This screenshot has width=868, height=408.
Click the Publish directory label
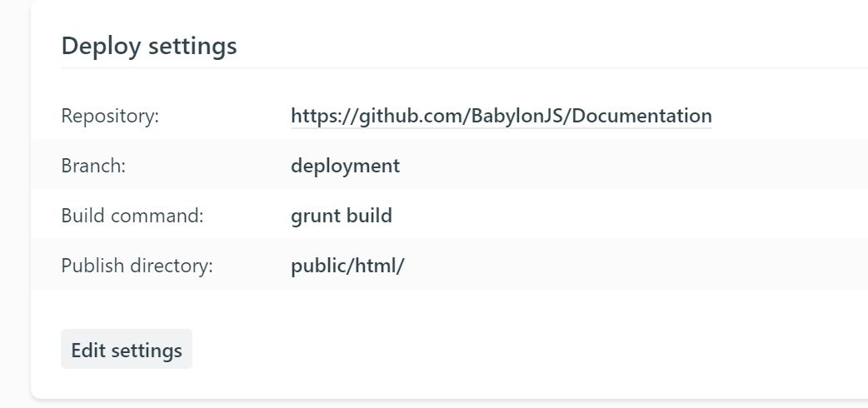pyautogui.click(x=137, y=266)
